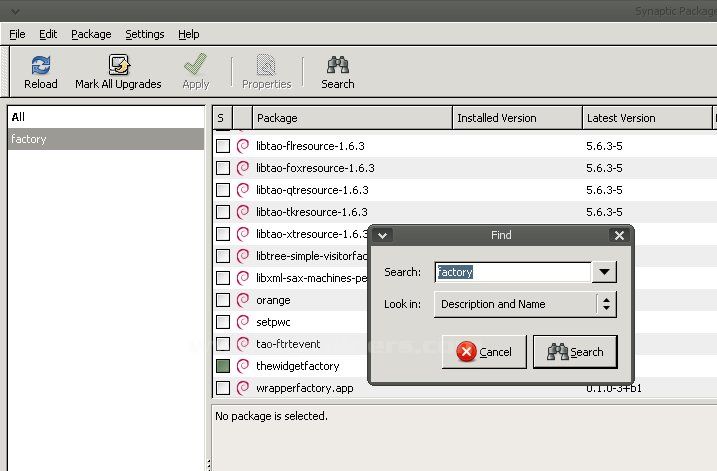Select the package row wrapperfactory.app
This screenshot has height=471, width=717.
click(465, 388)
